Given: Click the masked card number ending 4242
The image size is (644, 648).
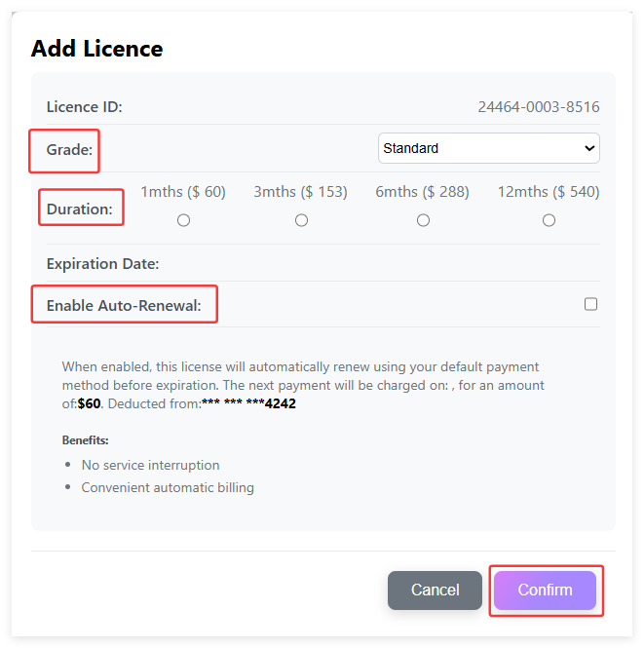Looking at the screenshot, I should [x=248, y=402].
